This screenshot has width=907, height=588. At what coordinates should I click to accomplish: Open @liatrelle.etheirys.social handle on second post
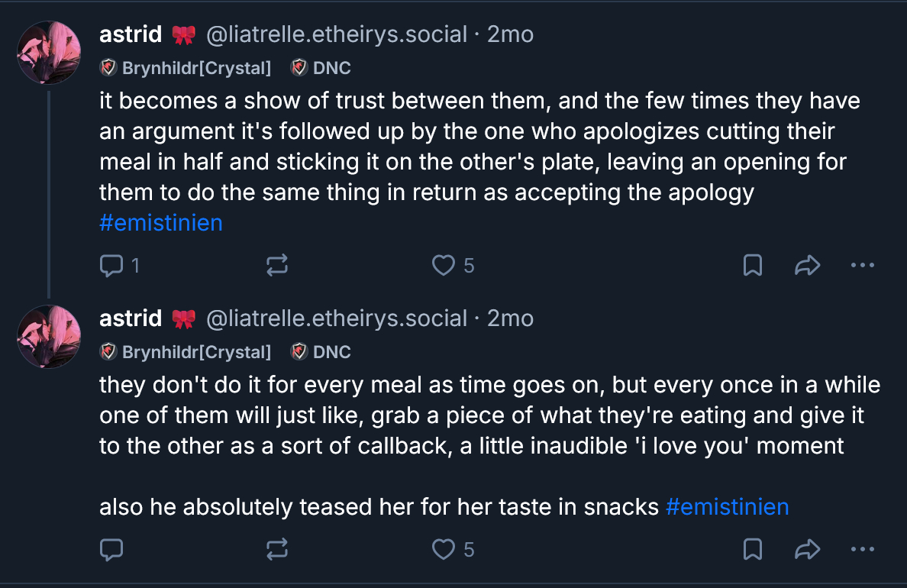click(337, 318)
